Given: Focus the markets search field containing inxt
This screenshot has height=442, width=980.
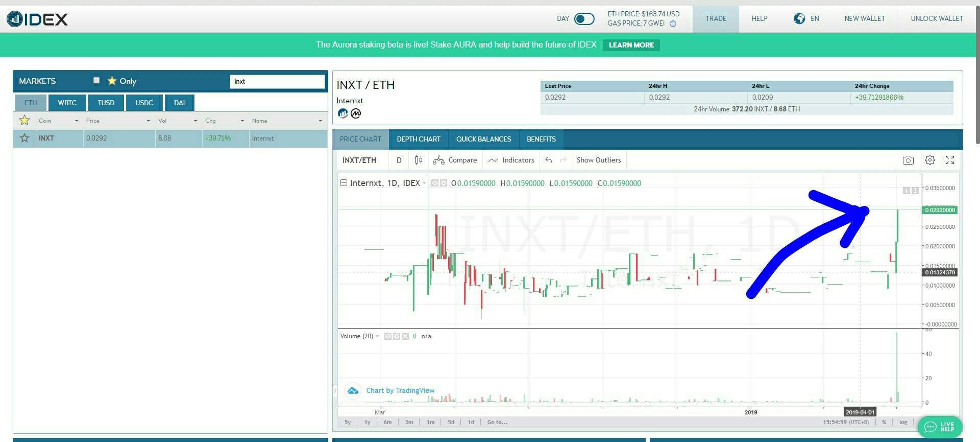Looking at the screenshot, I should [277, 81].
